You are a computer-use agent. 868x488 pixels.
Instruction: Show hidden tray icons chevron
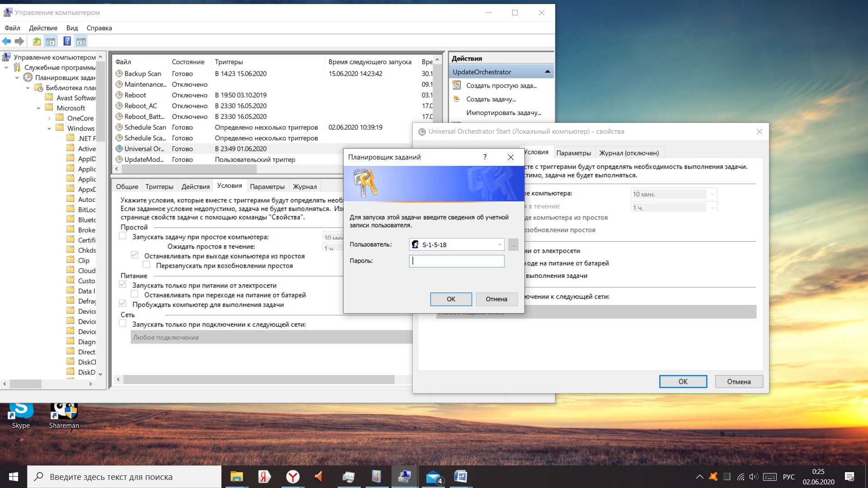coord(699,477)
